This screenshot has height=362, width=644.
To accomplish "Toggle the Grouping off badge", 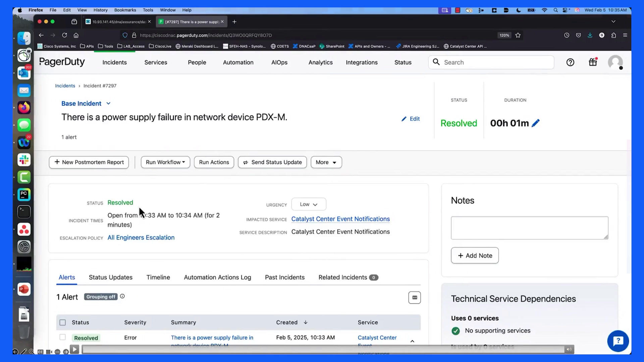I will pos(101,297).
